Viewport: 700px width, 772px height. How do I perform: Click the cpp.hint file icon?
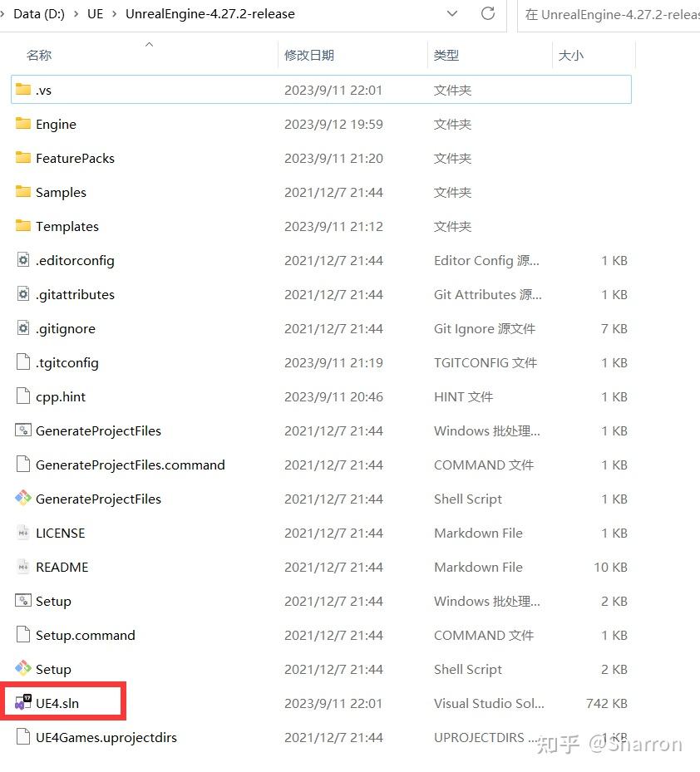(x=23, y=396)
